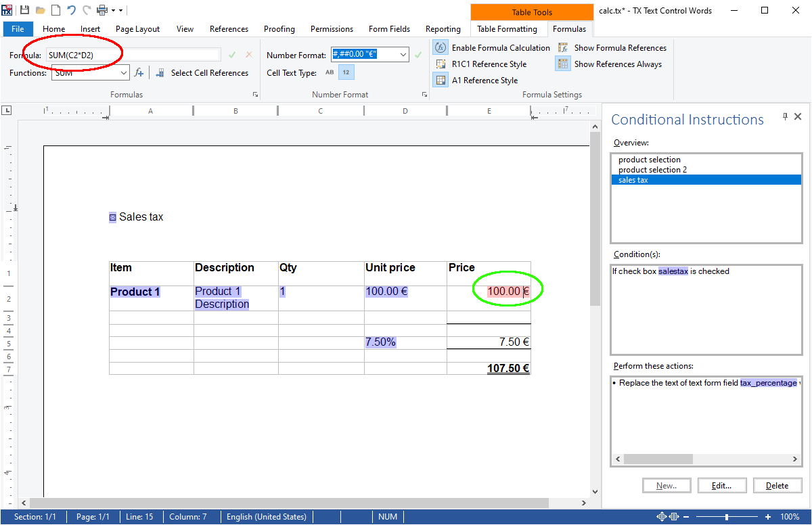Viewport: 812px width, 525px height.
Task: Click the Print icon
Action: tap(102, 10)
